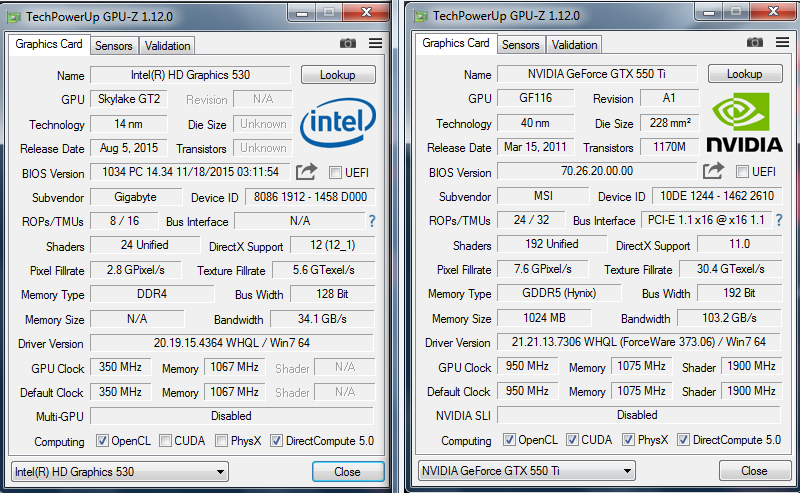
Task: Toggle OpenCL checkbox in Intel window
Action: point(103,440)
